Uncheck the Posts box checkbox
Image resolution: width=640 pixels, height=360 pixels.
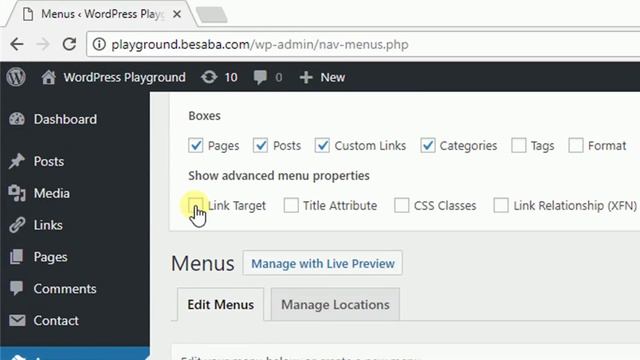point(260,145)
